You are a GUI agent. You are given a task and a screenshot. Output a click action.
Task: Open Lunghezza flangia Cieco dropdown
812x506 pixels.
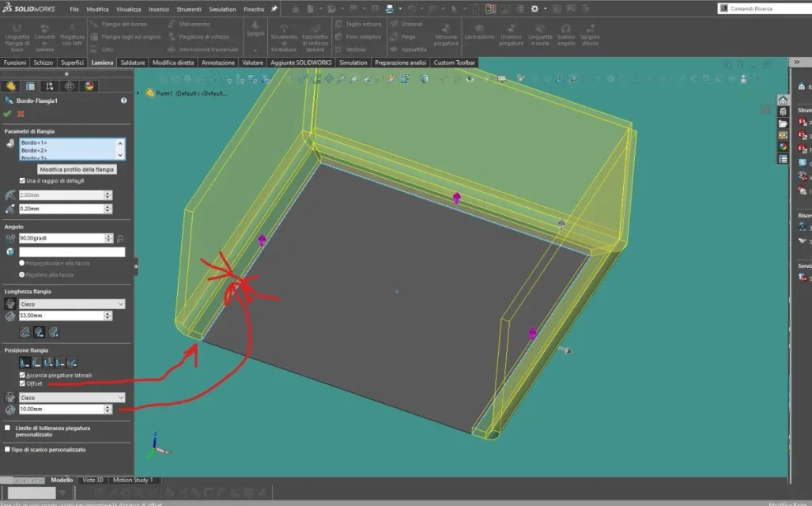click(x=72, y=304)
